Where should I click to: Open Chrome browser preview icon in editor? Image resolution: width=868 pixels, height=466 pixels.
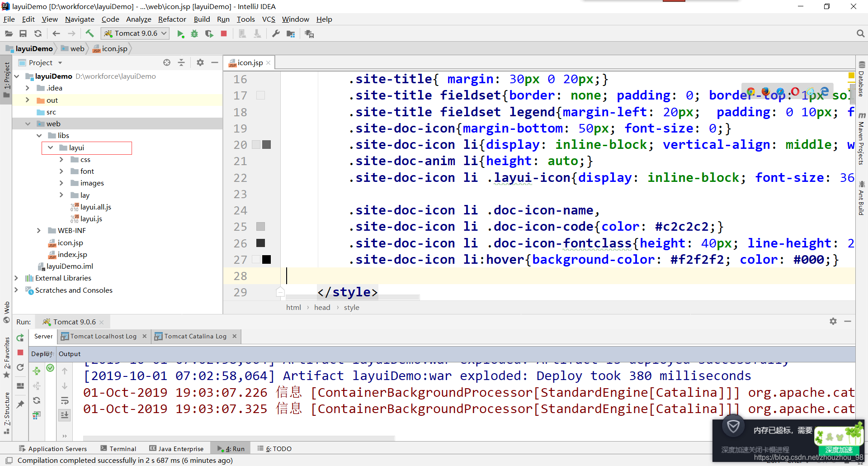click(x=751, y=92)
